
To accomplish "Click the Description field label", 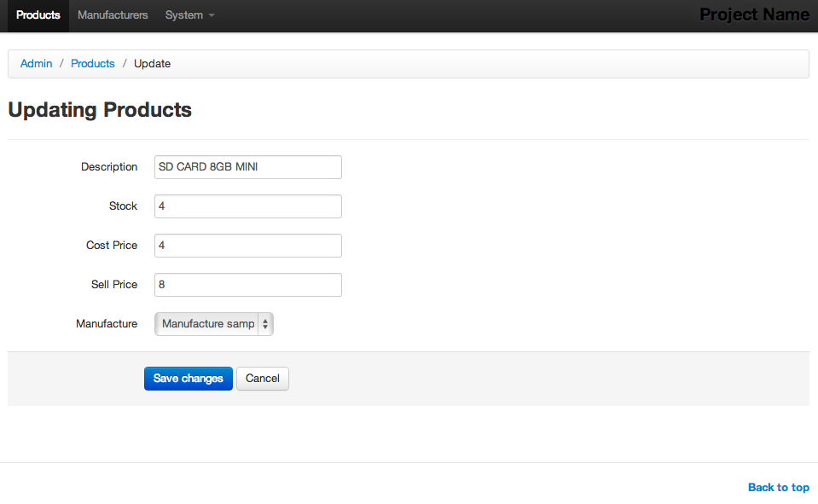I will click(x=109, y=167).
